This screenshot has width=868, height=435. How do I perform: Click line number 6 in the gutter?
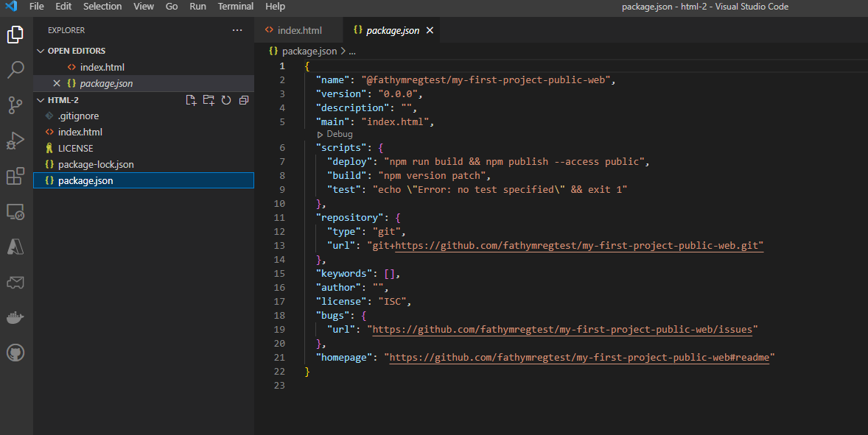tap(282, 148)
